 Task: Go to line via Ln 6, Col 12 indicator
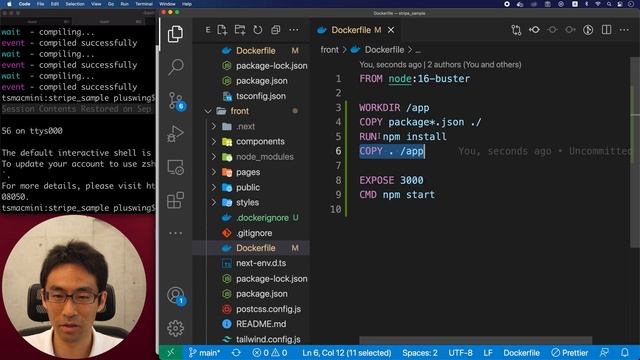pos(347,353)
